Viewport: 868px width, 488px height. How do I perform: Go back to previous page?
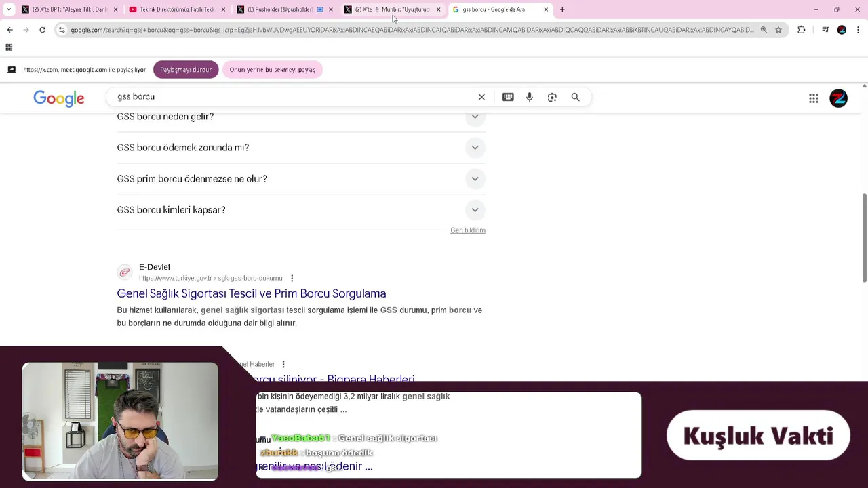pyautogui.click(x=9, y=30)
